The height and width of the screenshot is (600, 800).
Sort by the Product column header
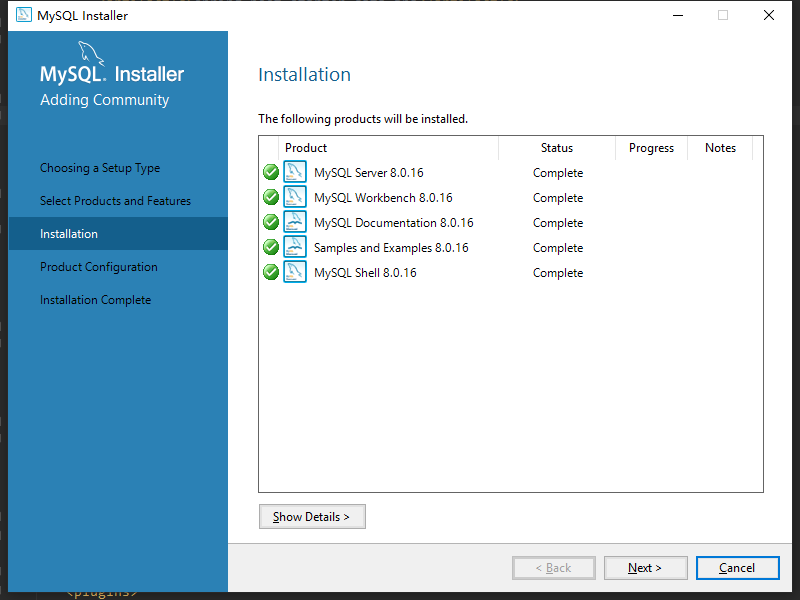[388, 148]
